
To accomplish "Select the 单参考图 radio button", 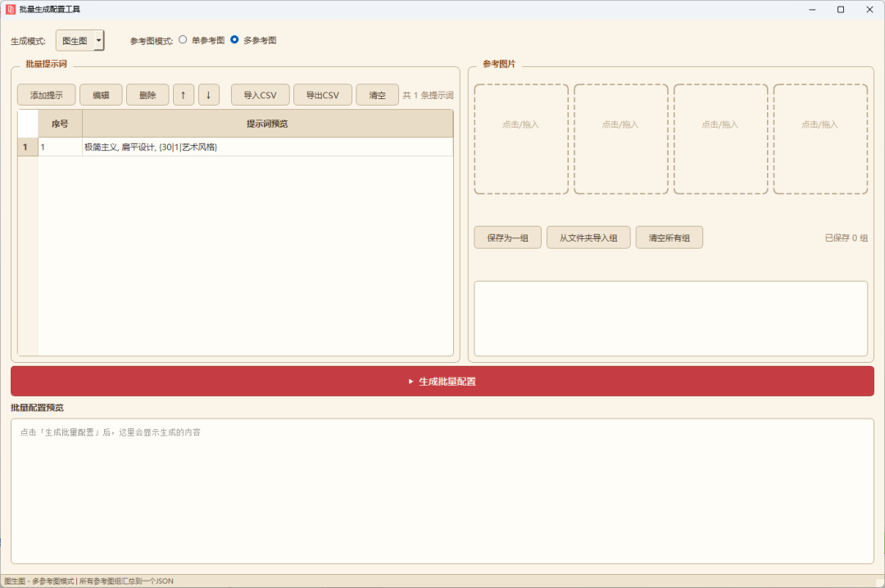I will [183, 39].
